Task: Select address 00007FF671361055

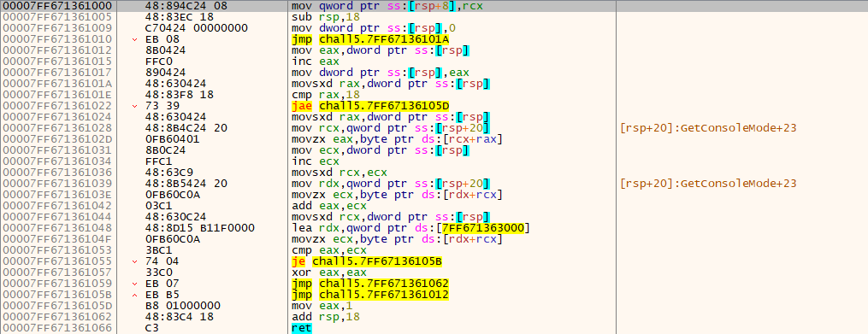Action: [x=56, y=261]
